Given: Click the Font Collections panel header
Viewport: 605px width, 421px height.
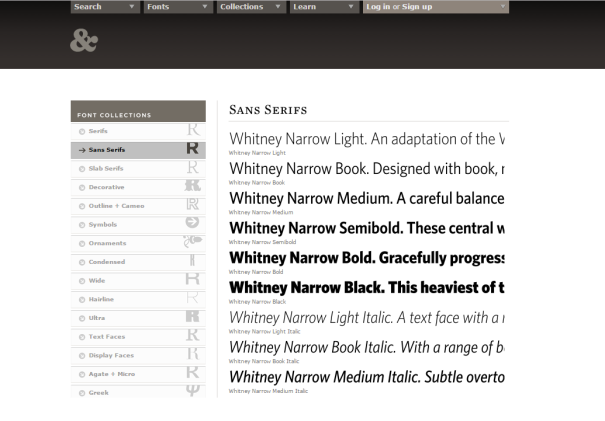Looking at the screenshot, I should pyautogui.click(x=138, y=112).
